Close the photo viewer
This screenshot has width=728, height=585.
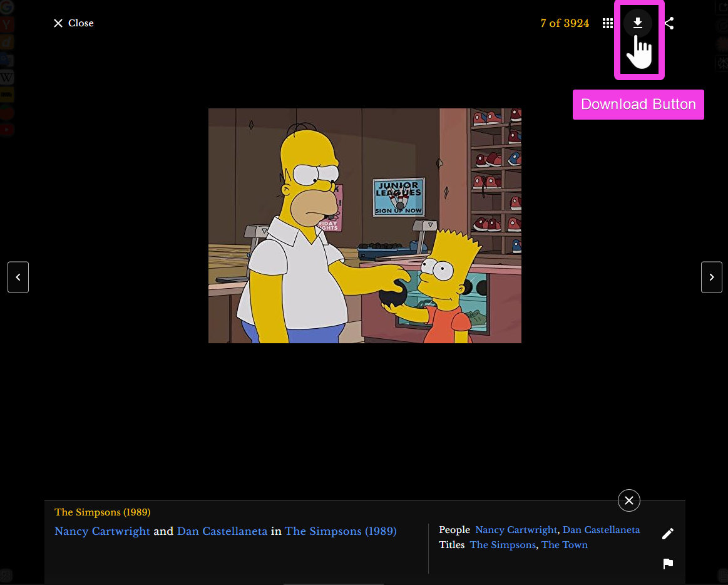(73, 23)
